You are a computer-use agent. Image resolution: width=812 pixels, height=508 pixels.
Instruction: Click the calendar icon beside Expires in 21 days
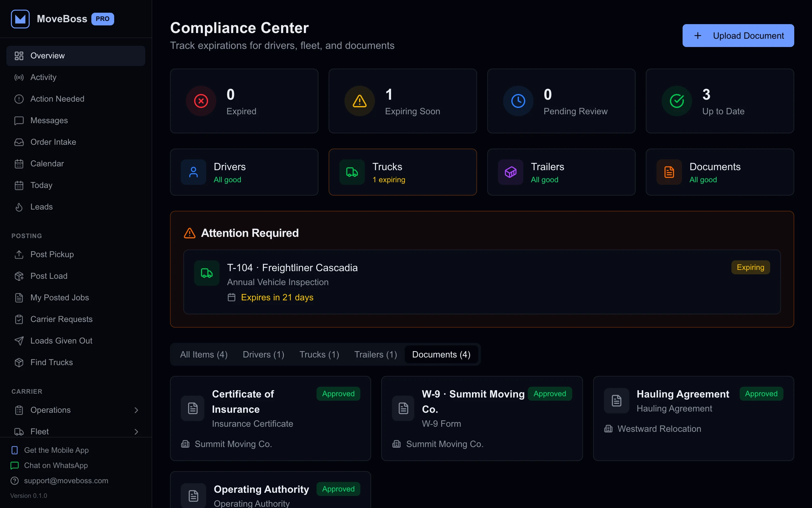232,297
